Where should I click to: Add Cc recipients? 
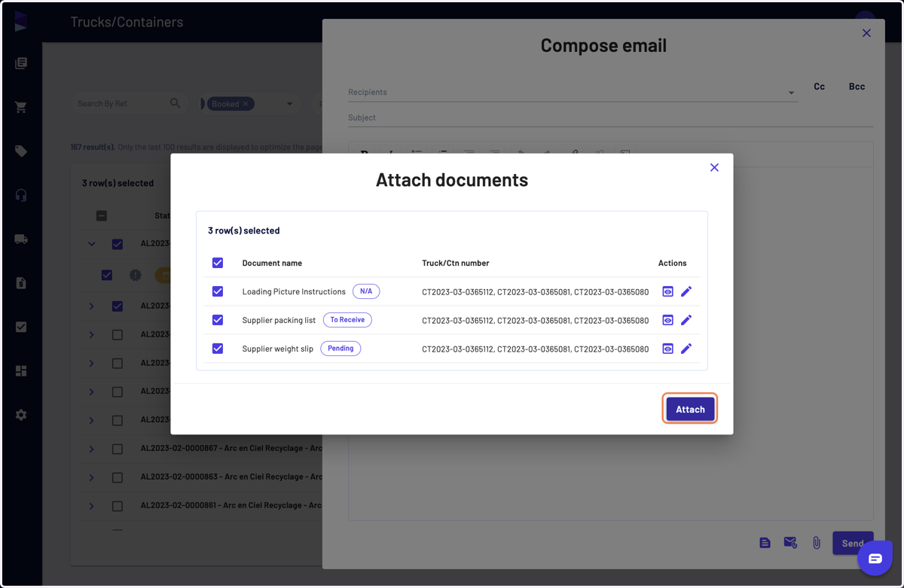(820, 87)
